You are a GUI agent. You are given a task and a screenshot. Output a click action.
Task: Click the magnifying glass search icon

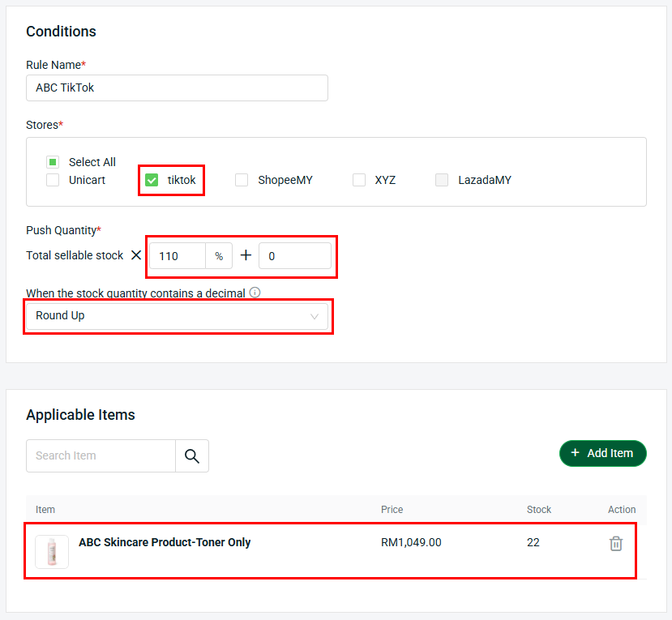coord(192,455)
